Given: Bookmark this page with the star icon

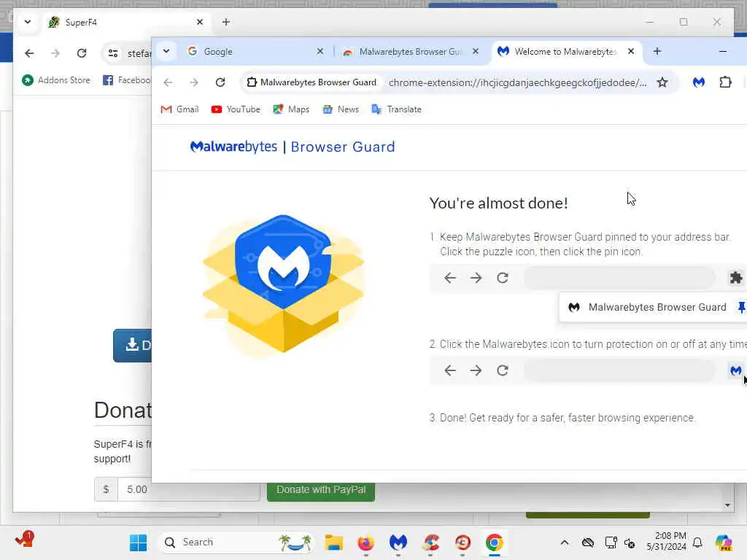Looking at the screenshot, I should [662, 82].
